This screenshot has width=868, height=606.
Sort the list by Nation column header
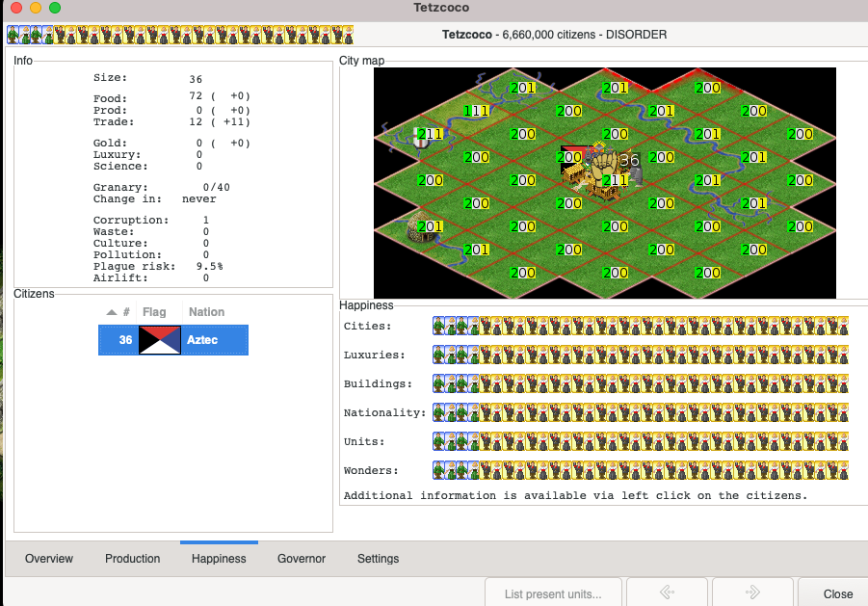(206, 312)
